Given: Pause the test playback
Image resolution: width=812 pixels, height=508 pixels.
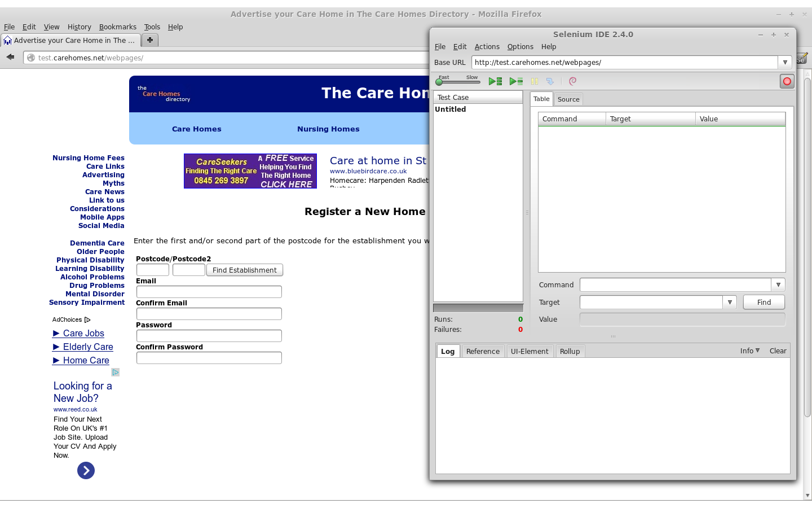Looking at the screenshot, I should 534,81.
